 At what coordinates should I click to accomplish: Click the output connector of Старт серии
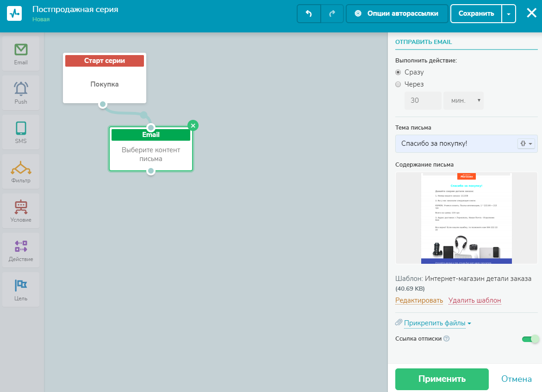pos(103,105)
